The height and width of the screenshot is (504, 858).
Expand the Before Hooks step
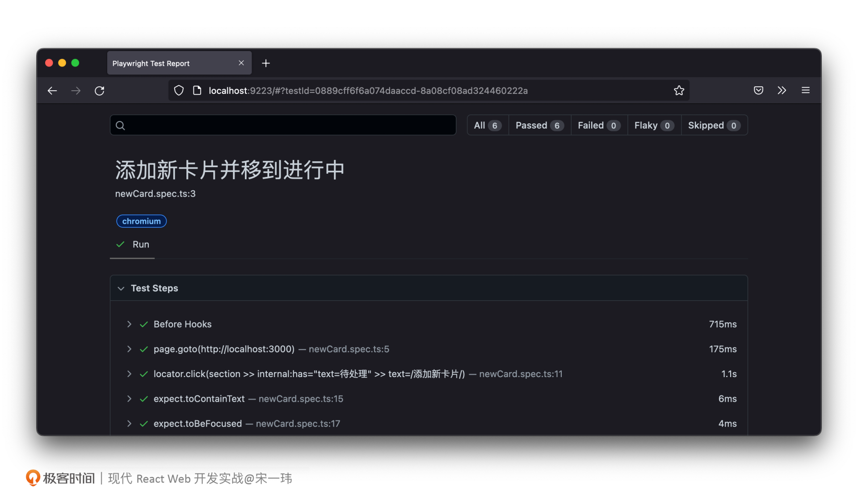click(129, 324)
